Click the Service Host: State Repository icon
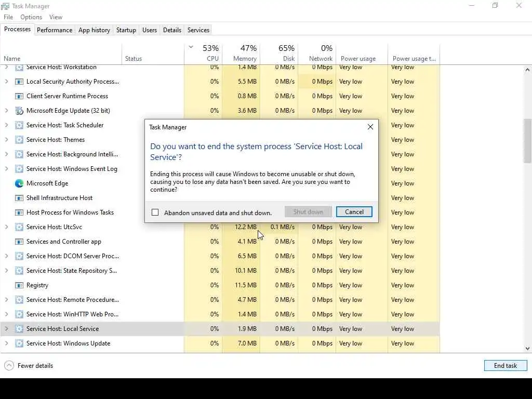 [19, 271]
